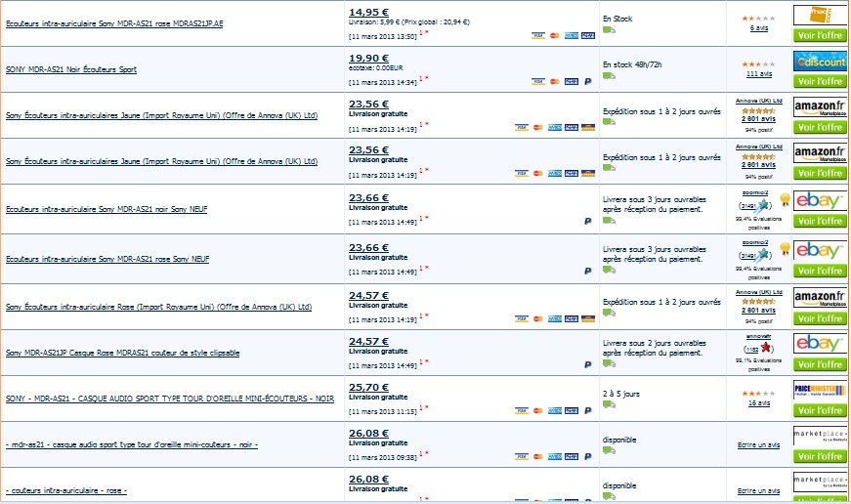Open 'Ecouteurs intra-auriculaire Sony MDR-AS21 noir Sony NEUF'
This screenshot has height=504, width=851.
click(106, 209)
